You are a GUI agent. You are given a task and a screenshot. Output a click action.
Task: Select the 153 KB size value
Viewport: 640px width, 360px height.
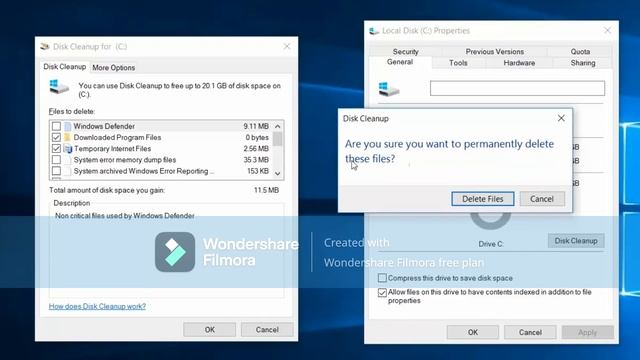[x=258, y=171]
